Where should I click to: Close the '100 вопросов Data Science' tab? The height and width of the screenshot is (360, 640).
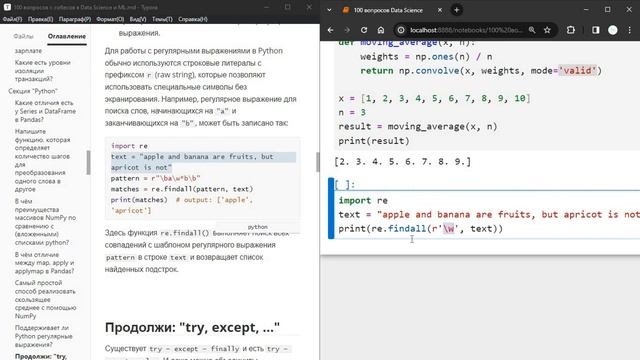point(440,10)
